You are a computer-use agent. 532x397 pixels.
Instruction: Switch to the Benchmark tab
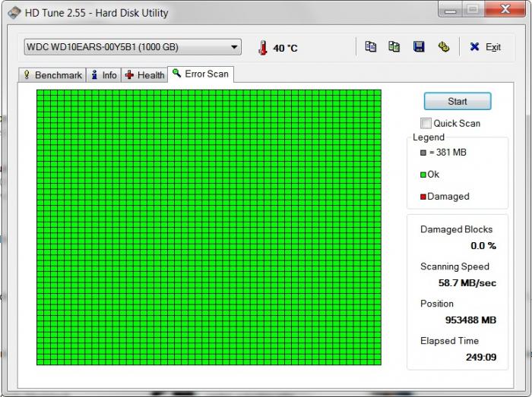pyautogui.click(x=52, y=75)
